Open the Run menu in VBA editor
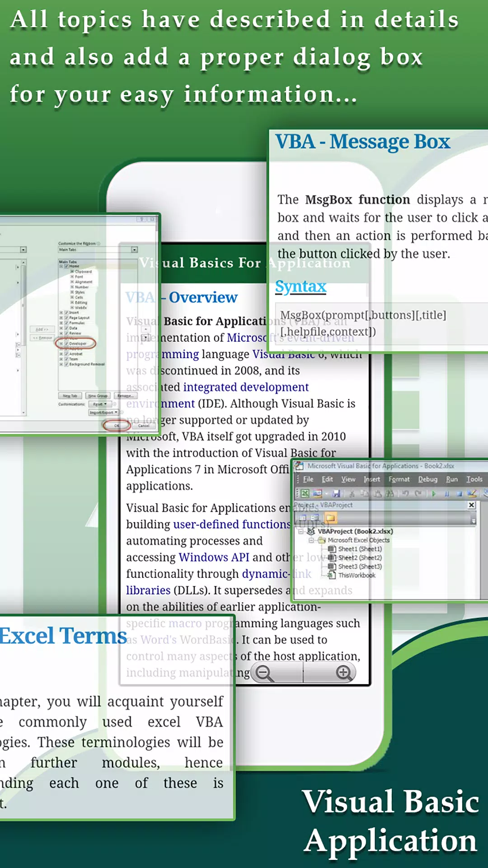 [x=452, y=479]
